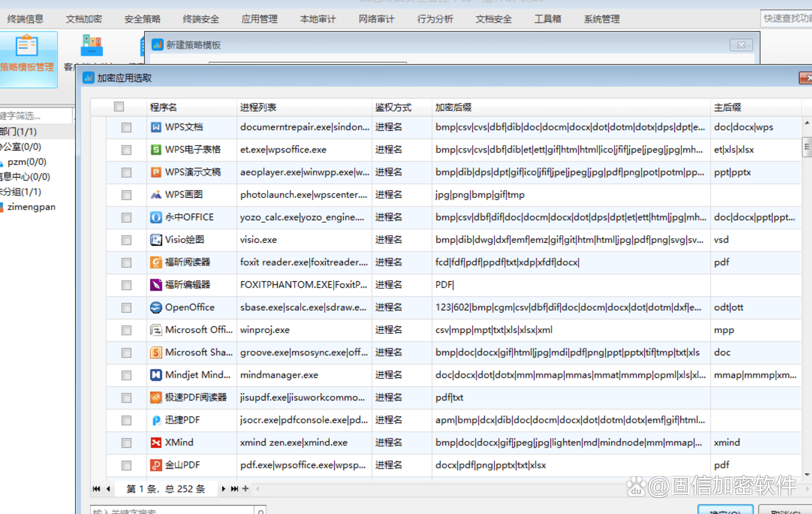
Task: Sort by 程序名 column header
Action: [x=163, y=107]
